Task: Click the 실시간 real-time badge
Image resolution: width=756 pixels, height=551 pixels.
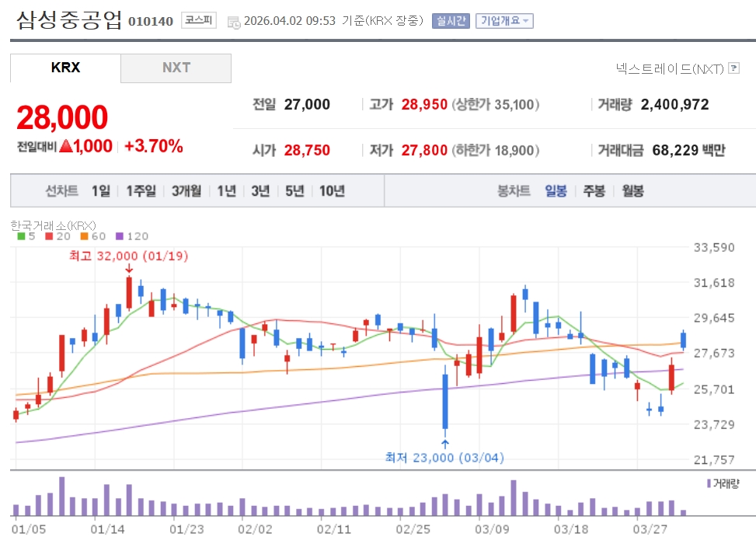Action: click(451, 21)
